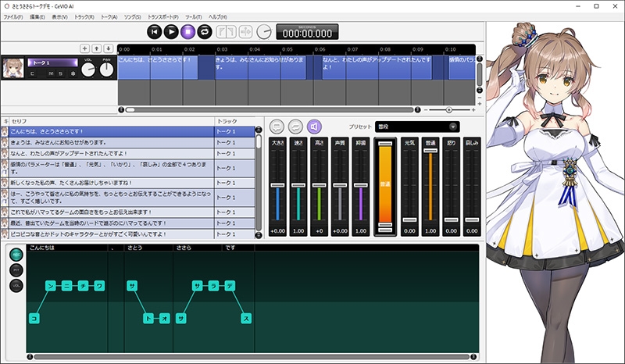Click the +0.00 value under 大きさ

[278, 231]
